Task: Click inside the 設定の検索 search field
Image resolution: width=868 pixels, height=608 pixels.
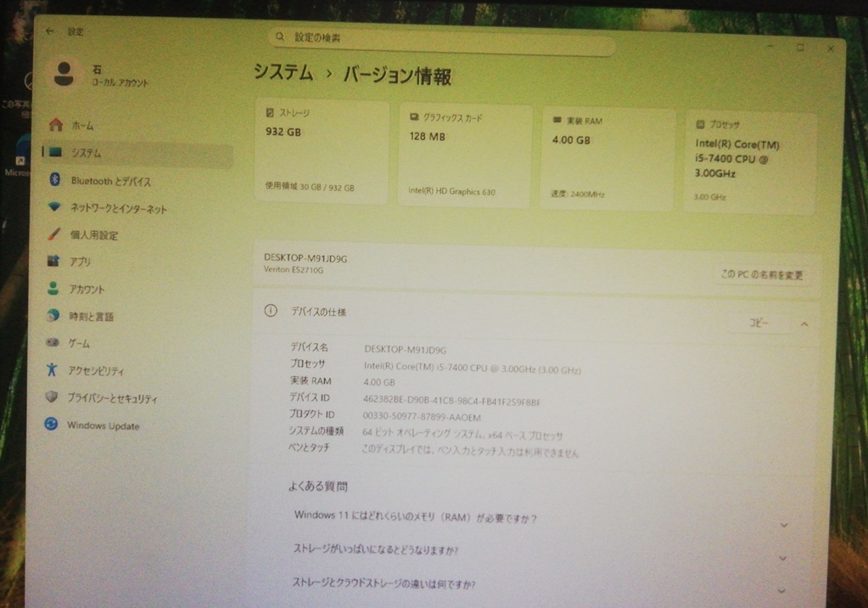Action: pos(441,37)
